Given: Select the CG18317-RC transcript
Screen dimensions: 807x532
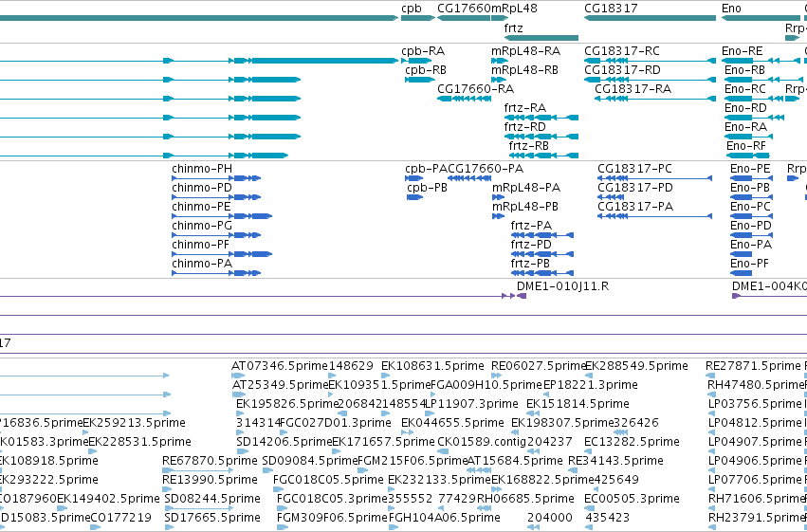Looking at the screenshot, I should pos(650,61).
